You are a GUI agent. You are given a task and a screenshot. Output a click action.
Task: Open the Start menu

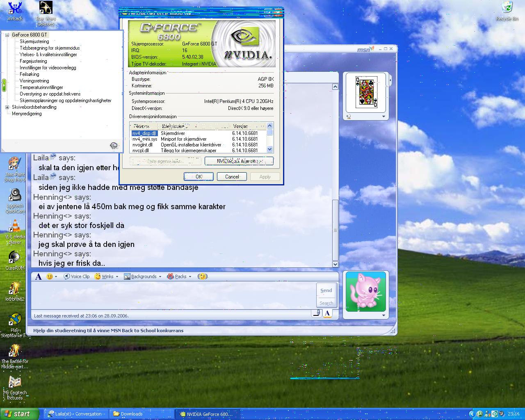(x=20, y=414)
